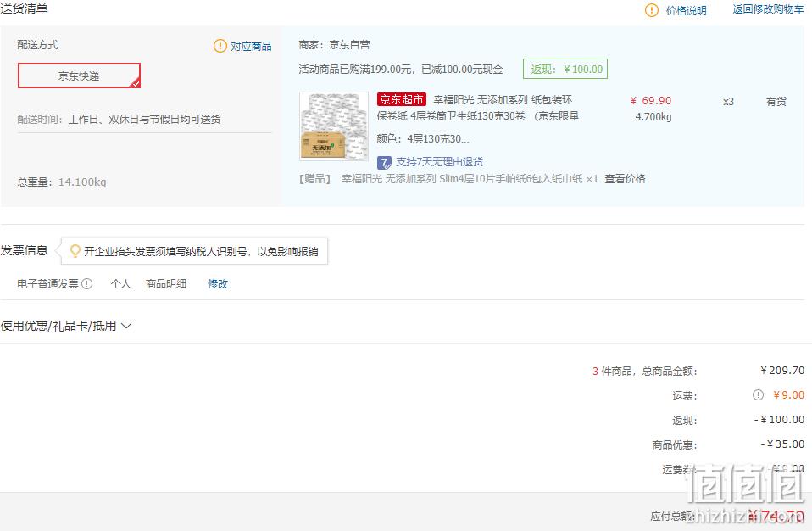Click the 京东超市 red tag

[x=402, y=99]
